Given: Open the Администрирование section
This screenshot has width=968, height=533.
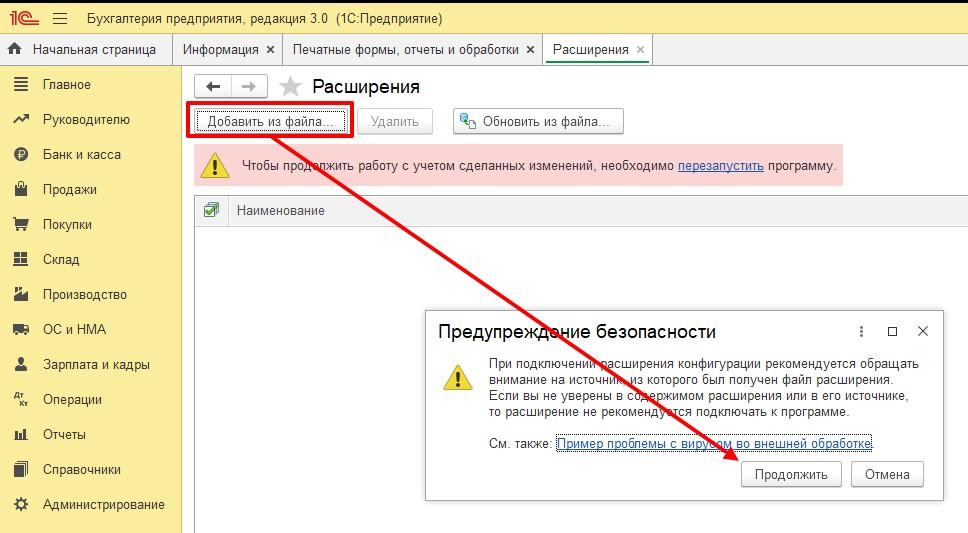Looking at the screenshot, I should tap(104, 505).
